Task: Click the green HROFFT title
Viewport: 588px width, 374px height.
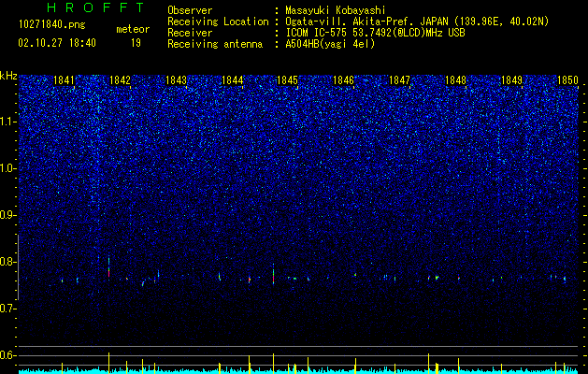Action: pos(95,7)
